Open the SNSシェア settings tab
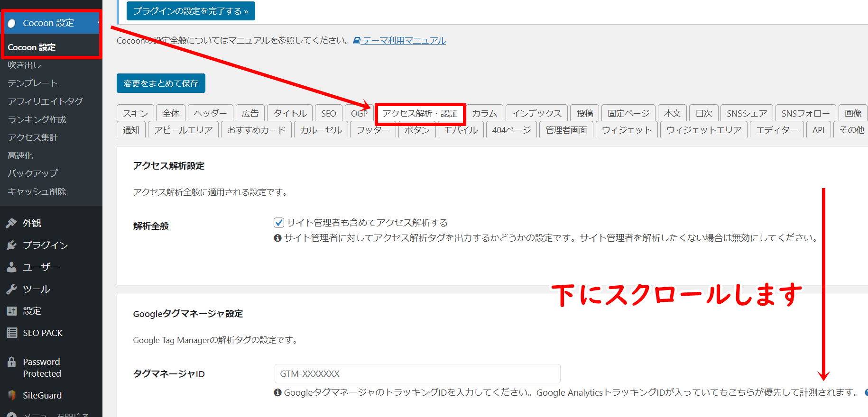This screenshot has width=868, height=417. point(747,114)
